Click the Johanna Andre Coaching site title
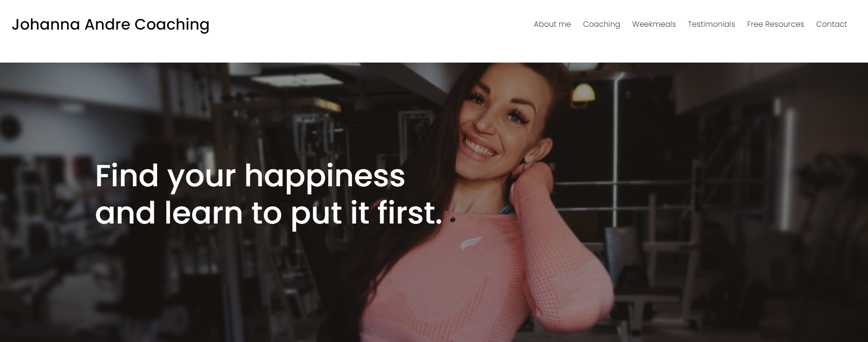The height and width of the screenshot is (342, 868). pyautogui.click(x=110, y=24)
